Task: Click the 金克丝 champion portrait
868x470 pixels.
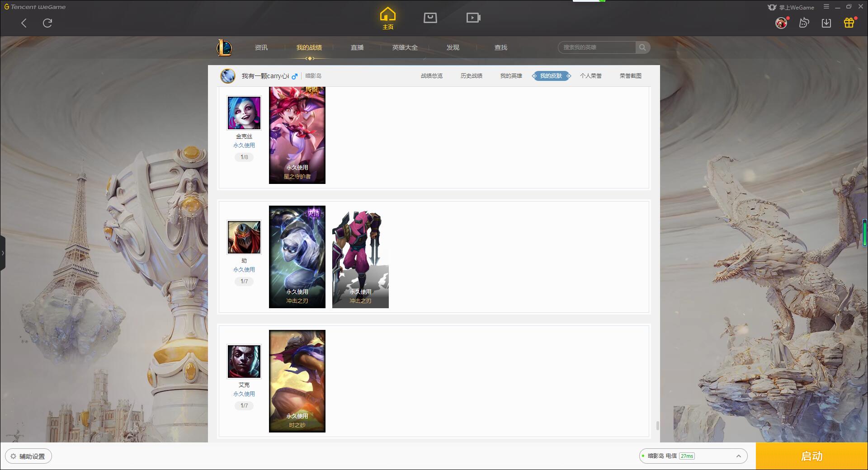Action: click(244, 113)
